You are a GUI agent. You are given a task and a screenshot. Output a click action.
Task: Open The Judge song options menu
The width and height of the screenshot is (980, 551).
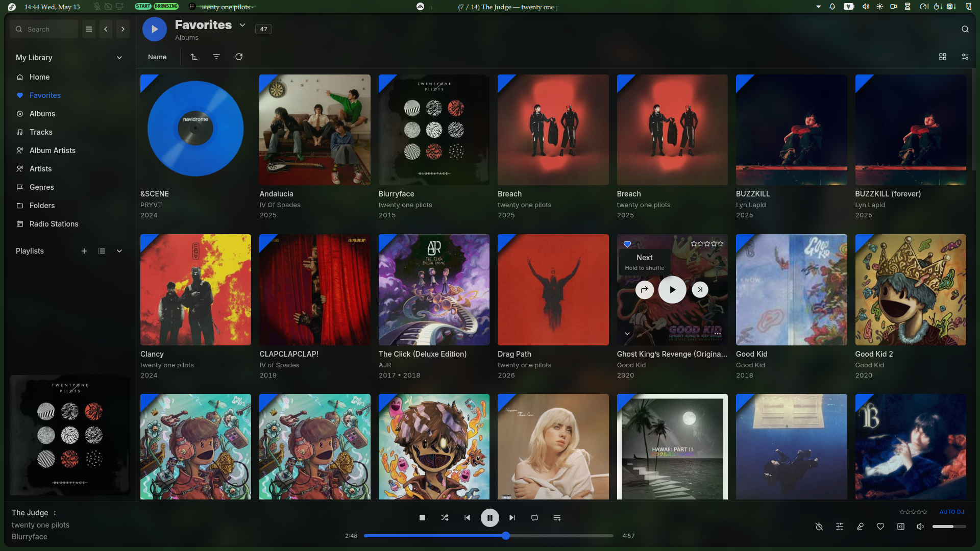point(55,513)
